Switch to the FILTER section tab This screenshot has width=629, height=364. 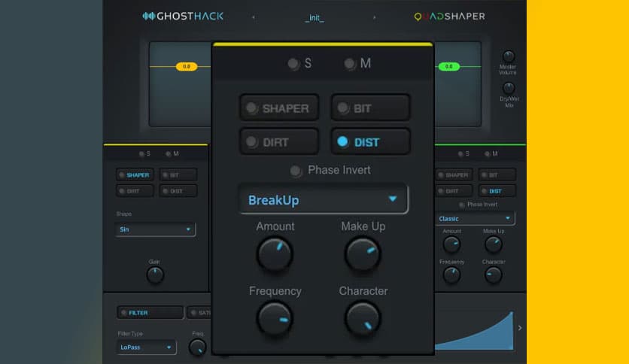tap(150, 313)
